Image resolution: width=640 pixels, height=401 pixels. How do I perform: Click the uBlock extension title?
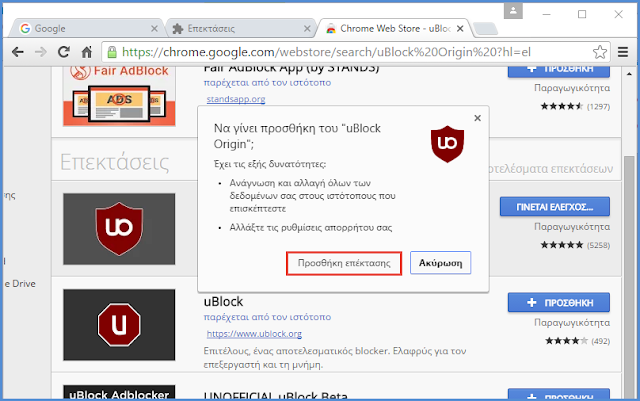[223, 302]
